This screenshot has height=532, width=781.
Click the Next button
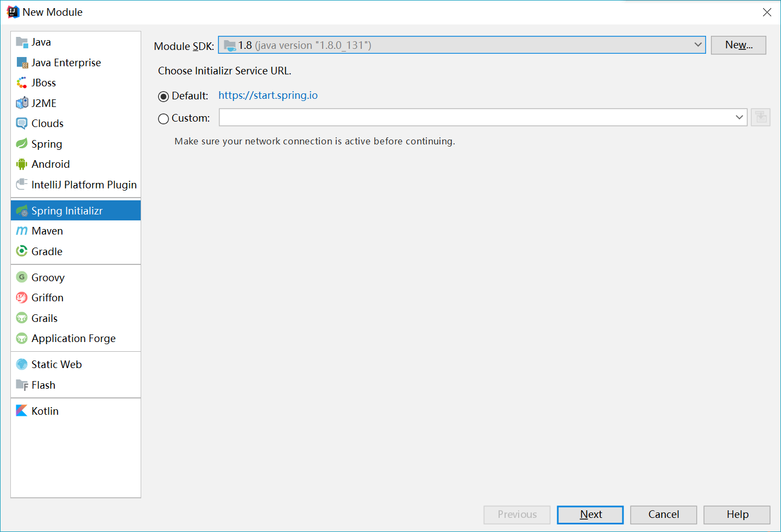tap(590, 515)
